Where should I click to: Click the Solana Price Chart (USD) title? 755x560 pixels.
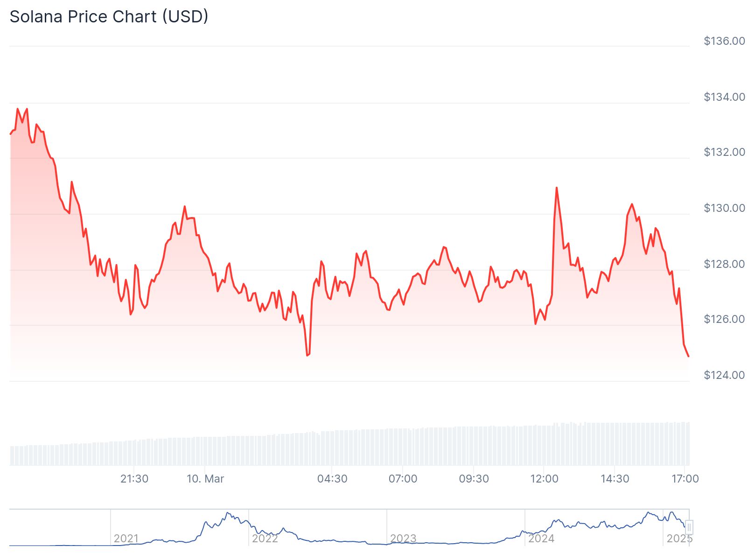point(109,16)
